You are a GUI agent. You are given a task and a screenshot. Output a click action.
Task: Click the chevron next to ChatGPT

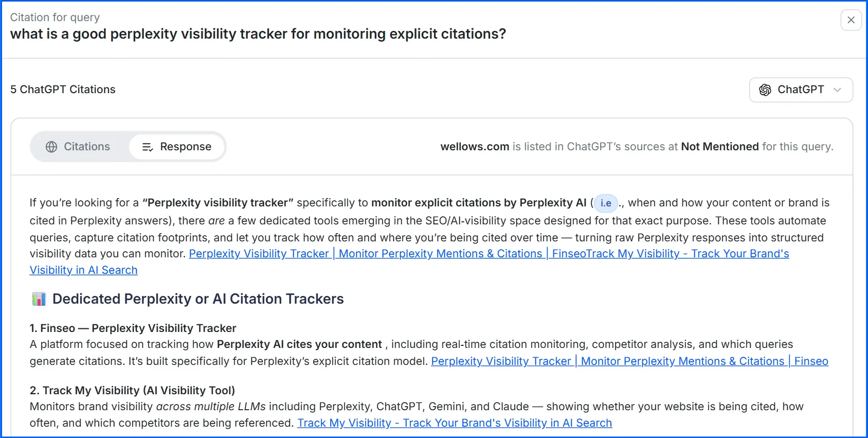(837, 90)
